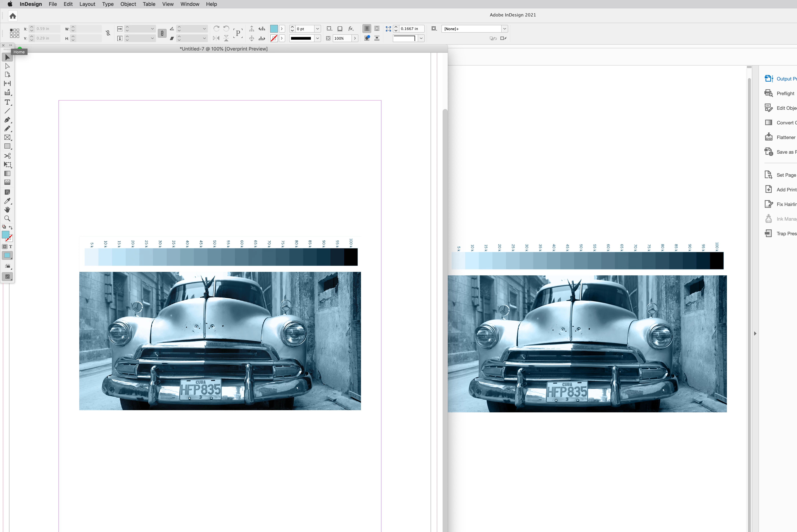The width and height of the screenshot is (797, 532).
Task: Select the Zoom tool in toolbox
Action: click(x=7, y=218)
